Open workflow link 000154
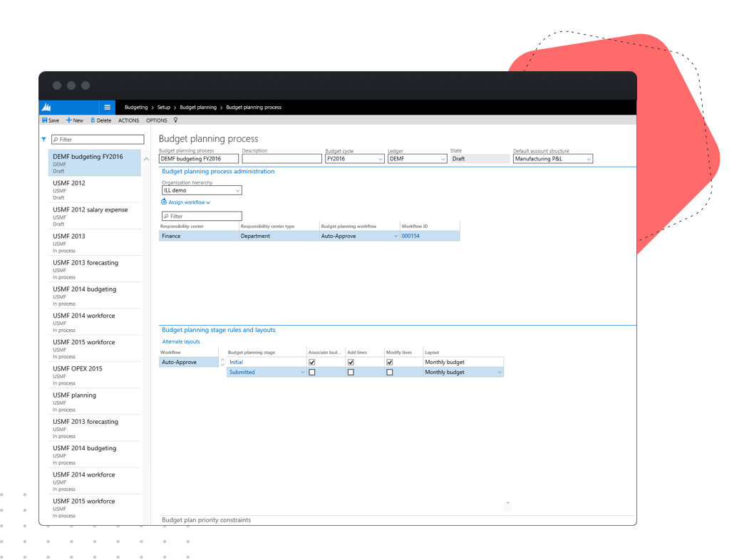The width and height of the screenshot is (754, 560). point(410,235)
